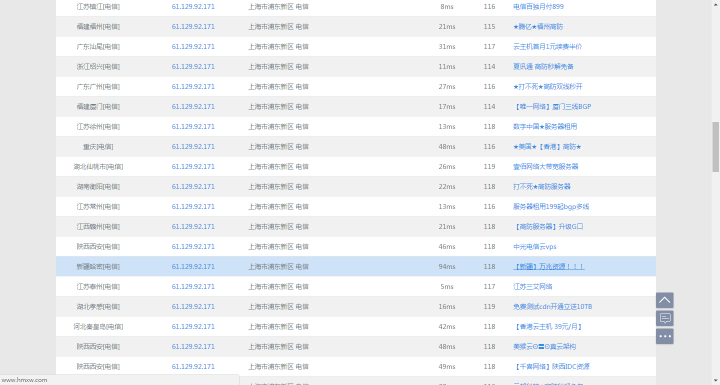Open the IP link in the 河北秦皇岛 row
This screenshot has width=720, height=385.
coord(193,327)
